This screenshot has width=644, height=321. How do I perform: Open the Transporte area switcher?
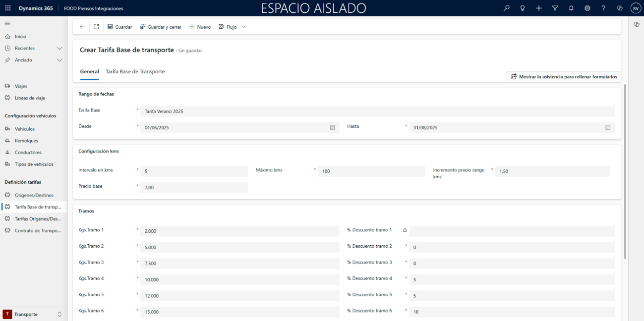coord(33,314)
